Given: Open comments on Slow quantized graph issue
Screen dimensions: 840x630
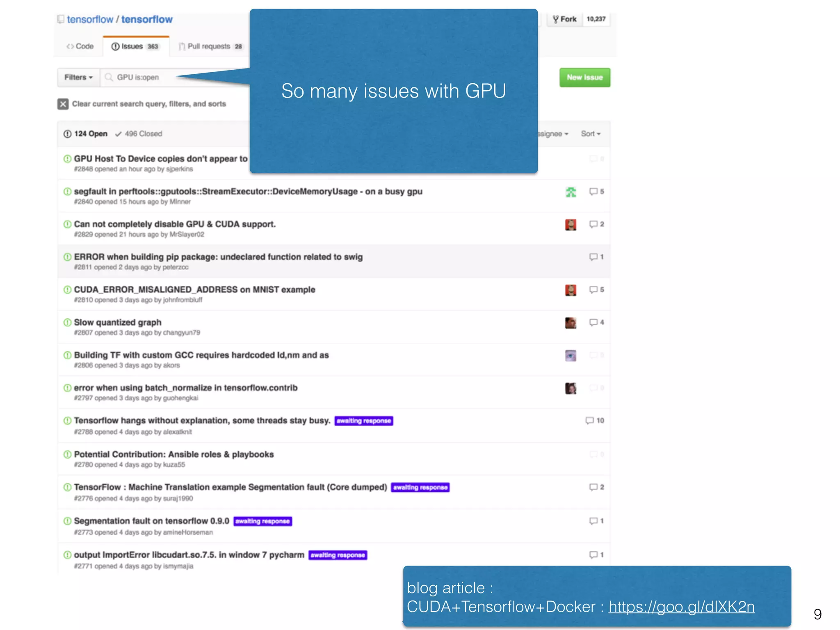Looking at the screenshot, I should (596, 322).
